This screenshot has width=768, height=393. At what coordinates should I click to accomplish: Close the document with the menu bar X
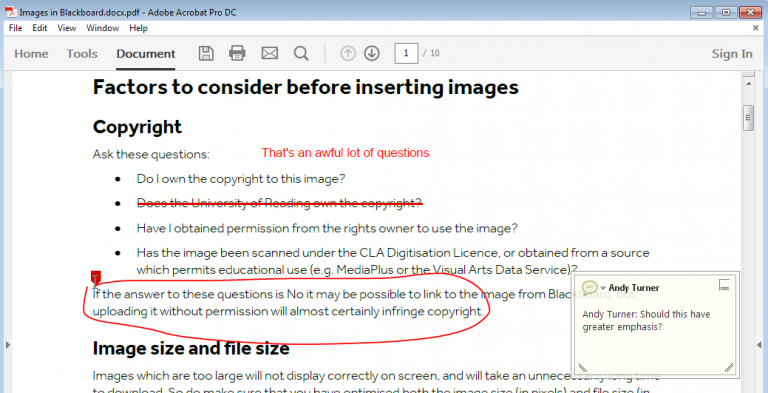click(755, 28)
